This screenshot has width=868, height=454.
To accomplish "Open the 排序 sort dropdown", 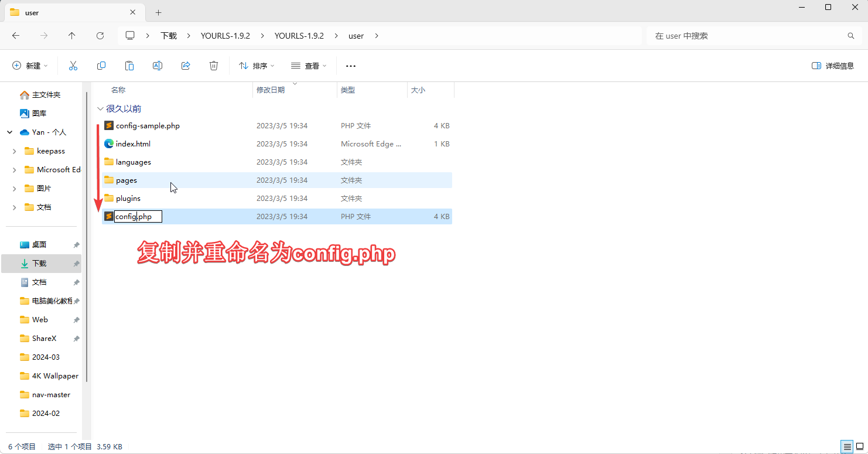I will click(257, 66).
